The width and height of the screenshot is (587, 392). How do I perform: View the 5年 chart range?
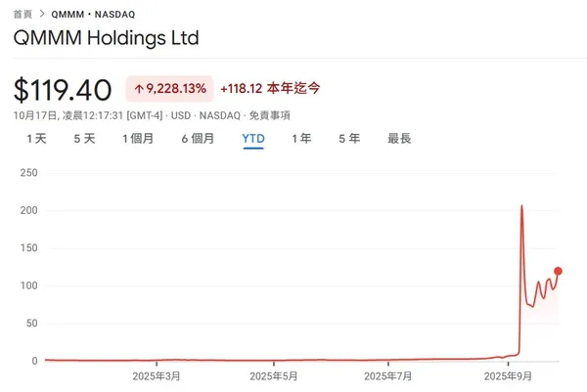pos(349,139)
